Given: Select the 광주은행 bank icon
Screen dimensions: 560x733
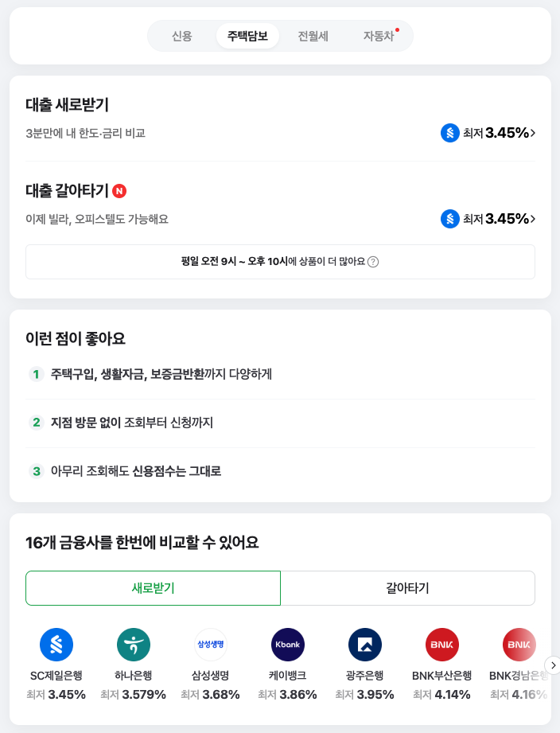Looking at the screenshot, I should point(364,645).
